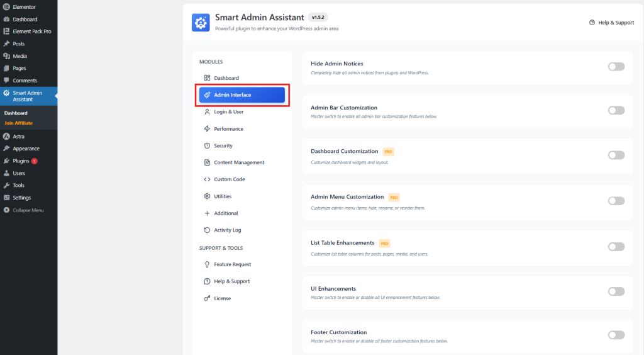Click the Collapse Menu arrow icon
This screenshot has height=355, width=644.
point(6,210)
